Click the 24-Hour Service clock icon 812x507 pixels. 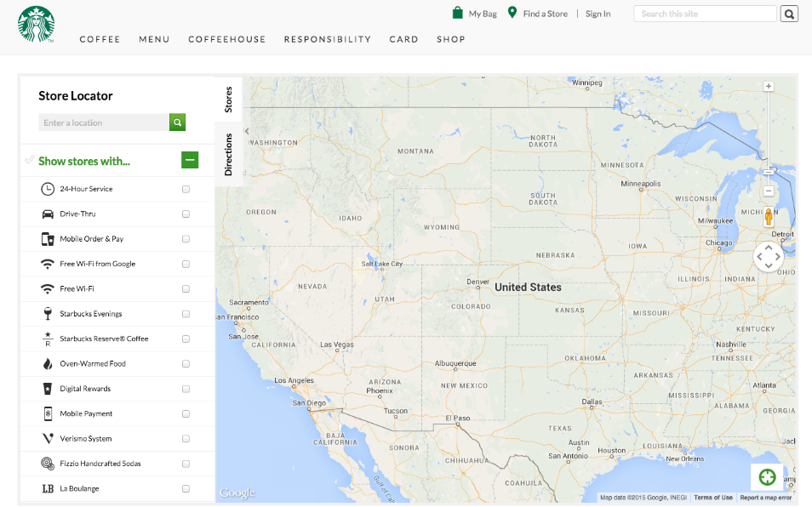click(48, 189)
